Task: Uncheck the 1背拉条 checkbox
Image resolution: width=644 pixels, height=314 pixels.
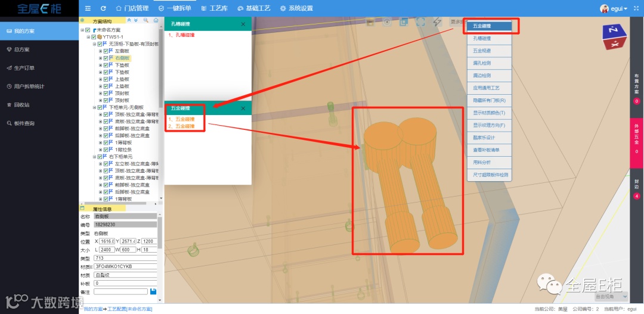Action: (106, 150)
